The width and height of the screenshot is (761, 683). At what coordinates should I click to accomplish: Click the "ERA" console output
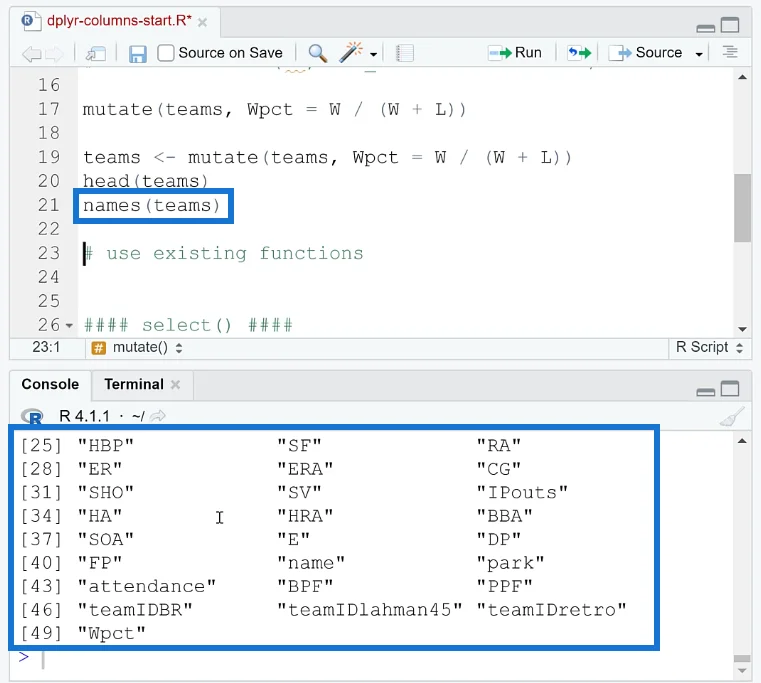(305, 469)
